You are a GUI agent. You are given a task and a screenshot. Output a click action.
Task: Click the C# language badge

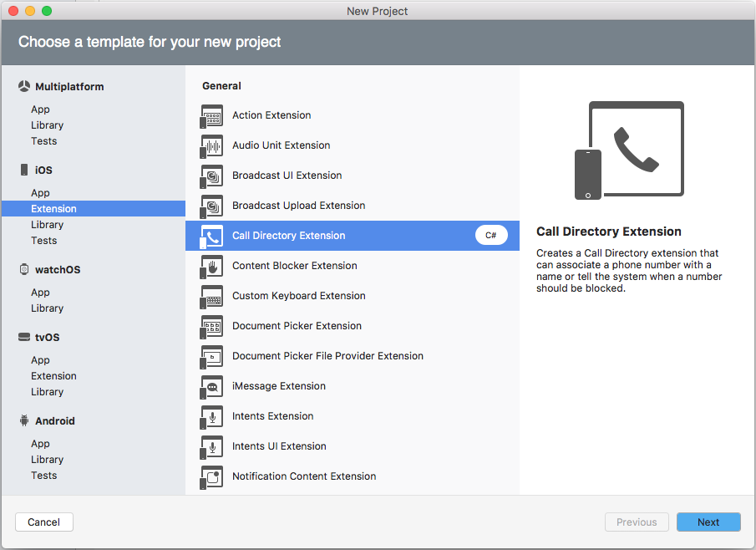pos(491,235)
